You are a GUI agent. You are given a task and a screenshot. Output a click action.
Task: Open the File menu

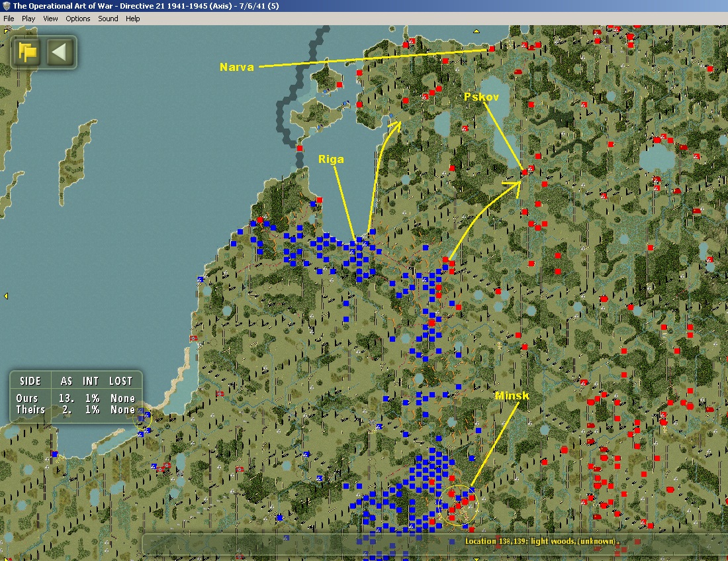(x=9, y=19)
